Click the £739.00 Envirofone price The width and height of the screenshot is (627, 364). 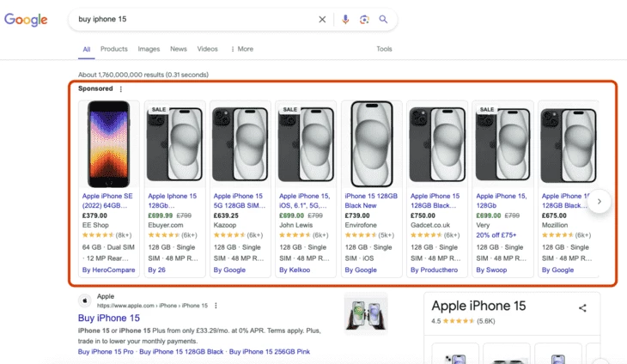(357, 215)
